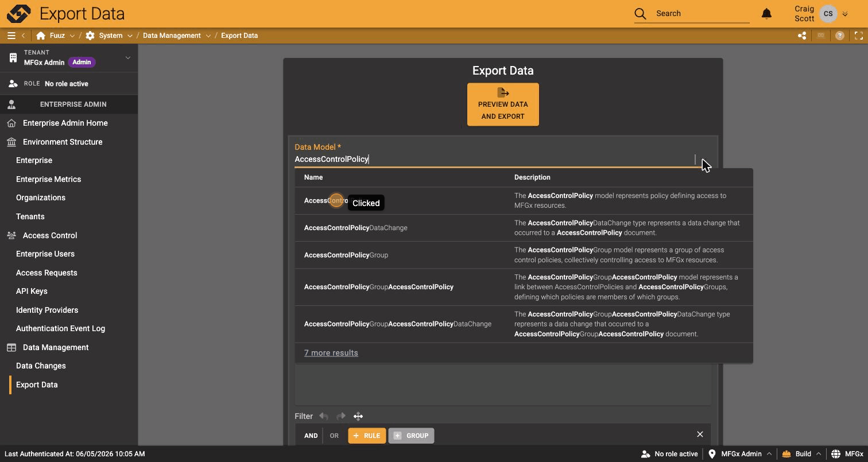Undo the last filter change

click(x=324, y=416)
